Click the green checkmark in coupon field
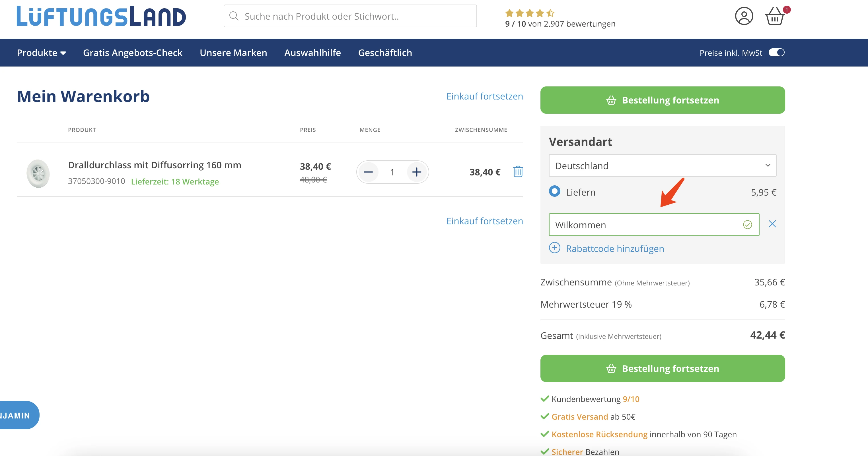This screenshot has height=456, width=868. 747,225
